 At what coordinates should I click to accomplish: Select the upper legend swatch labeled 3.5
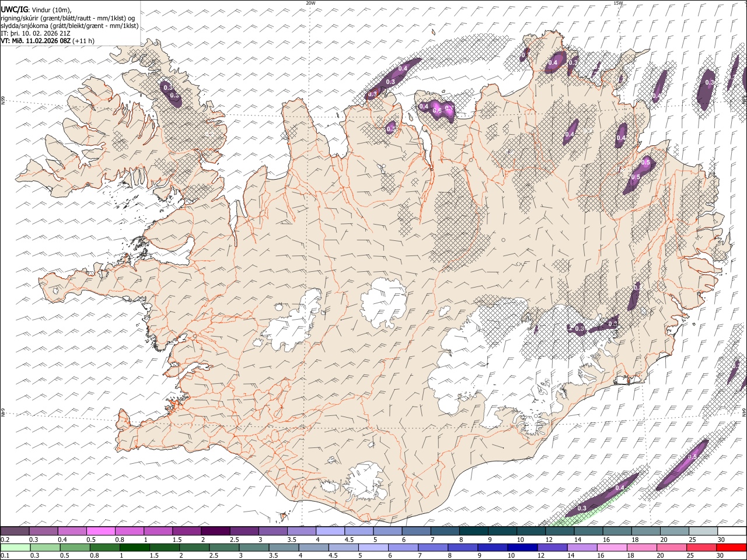click(301, 531)
